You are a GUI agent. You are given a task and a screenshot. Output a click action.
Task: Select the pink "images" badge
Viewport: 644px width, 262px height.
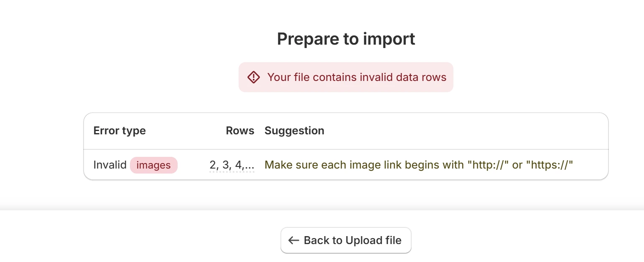pyautogui.click(x=154, y=165)
